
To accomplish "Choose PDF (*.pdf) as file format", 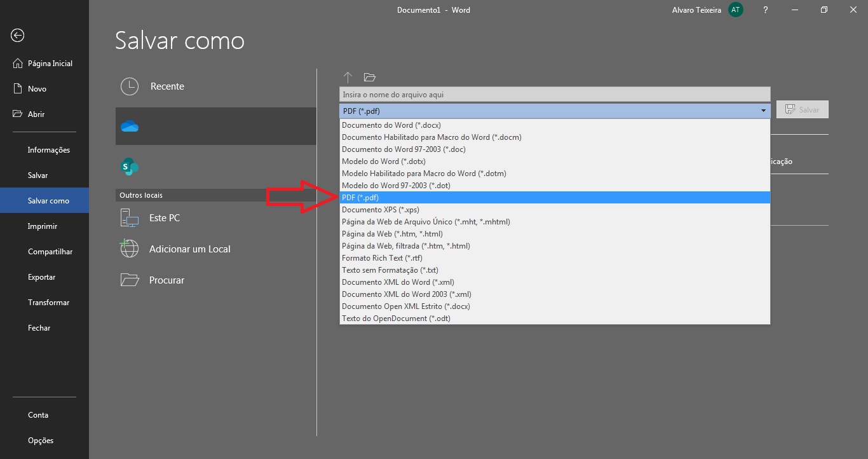I will pyautogui.click(x=359, y=197).
